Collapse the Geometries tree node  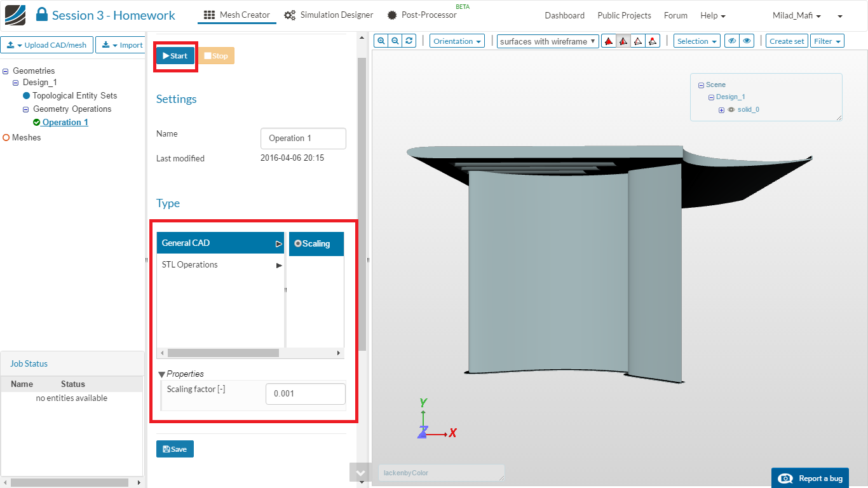[x=6, y=71]
